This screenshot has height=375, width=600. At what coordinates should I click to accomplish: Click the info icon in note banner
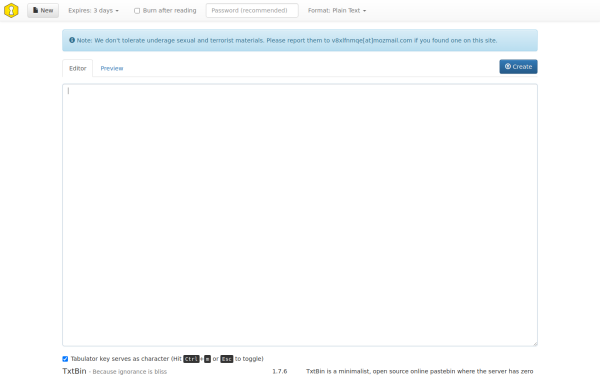(72, 40)
